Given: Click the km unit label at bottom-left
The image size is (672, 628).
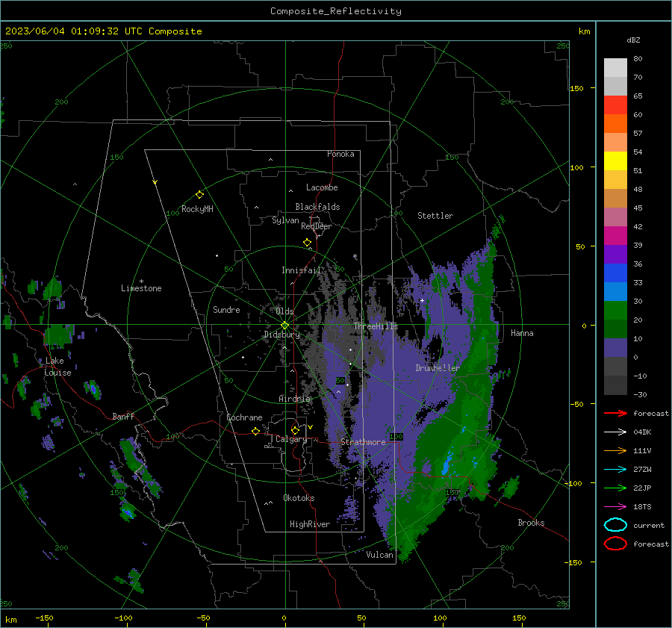Looking at the screenshot, I should (10, 620).
